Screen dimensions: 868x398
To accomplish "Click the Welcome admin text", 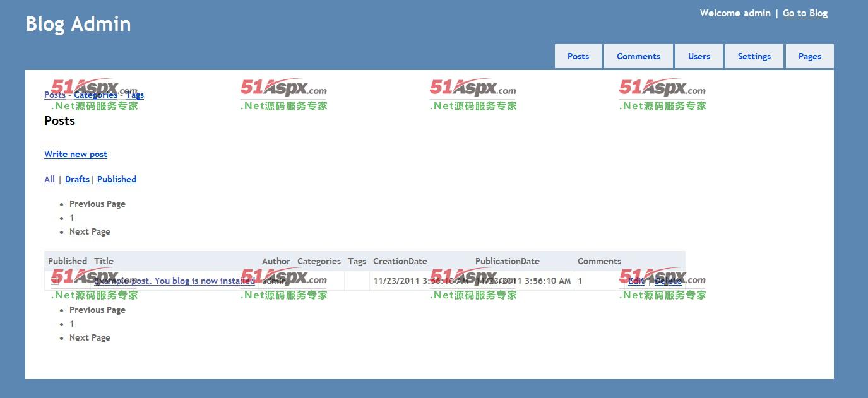I will pyautogui.click(x=735, y=13).
